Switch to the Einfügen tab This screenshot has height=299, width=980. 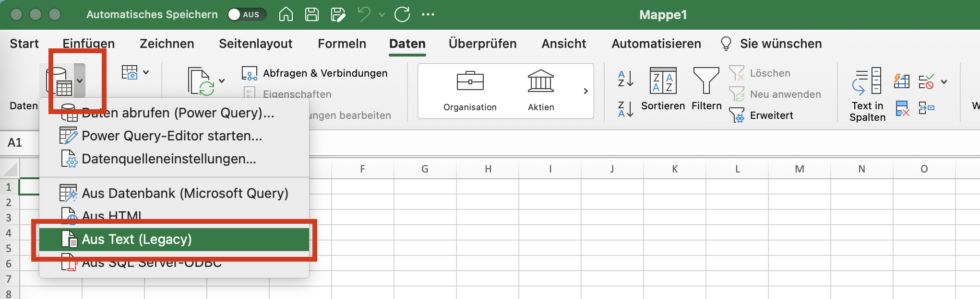88,44
